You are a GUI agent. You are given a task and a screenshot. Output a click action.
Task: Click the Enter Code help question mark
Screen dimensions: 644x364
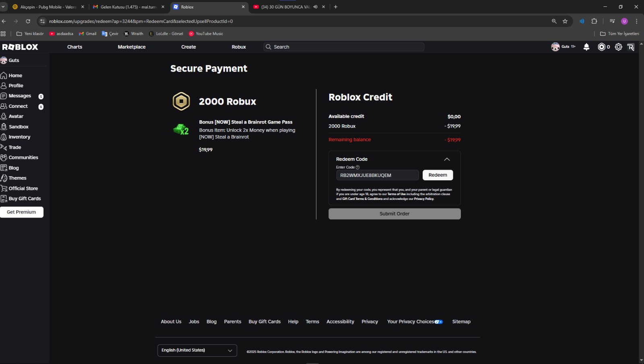(357, 167)
